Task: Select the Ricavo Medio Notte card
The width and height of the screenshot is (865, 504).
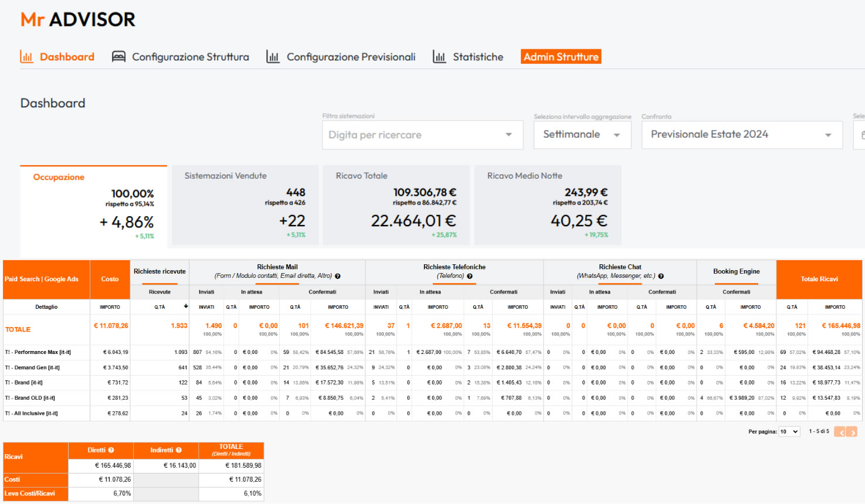Action: coord(548,205)
